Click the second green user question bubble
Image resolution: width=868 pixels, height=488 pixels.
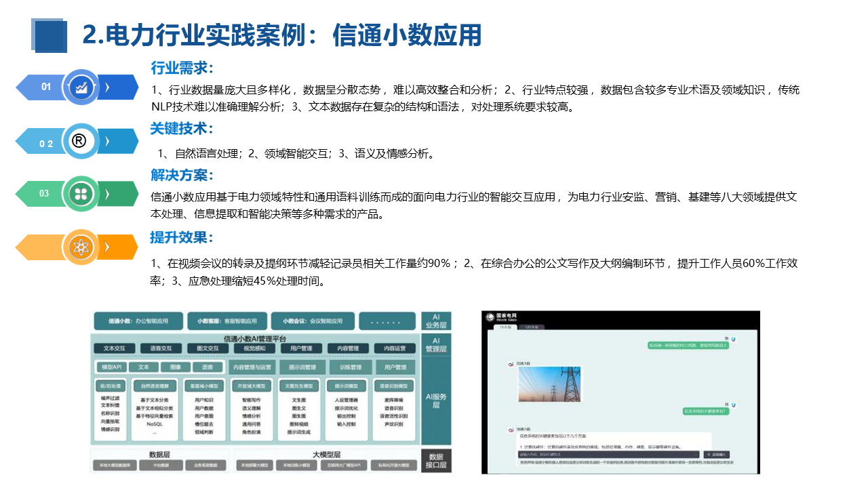pos(705,411)
